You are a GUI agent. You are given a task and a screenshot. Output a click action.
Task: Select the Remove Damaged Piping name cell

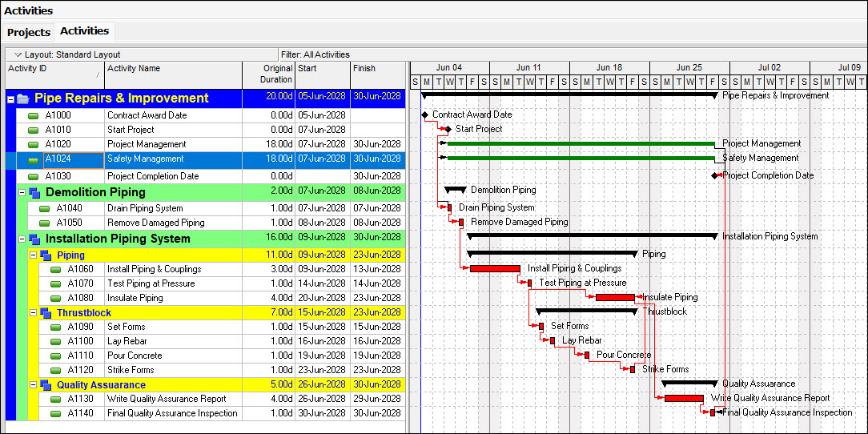(173, 223)
